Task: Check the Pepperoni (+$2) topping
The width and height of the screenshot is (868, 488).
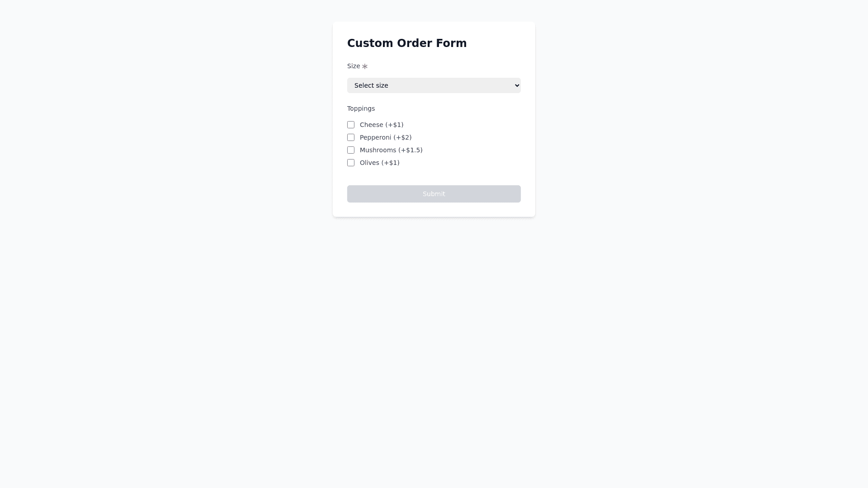Action: [351, 137]
